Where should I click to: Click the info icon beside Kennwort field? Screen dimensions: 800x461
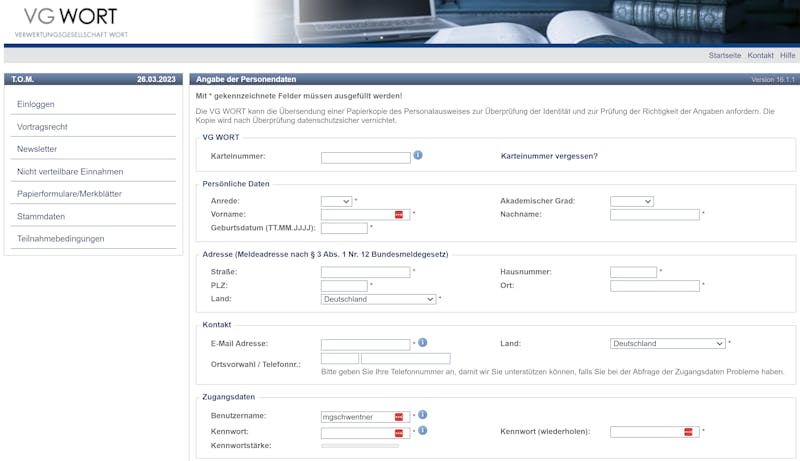point(422,430)
